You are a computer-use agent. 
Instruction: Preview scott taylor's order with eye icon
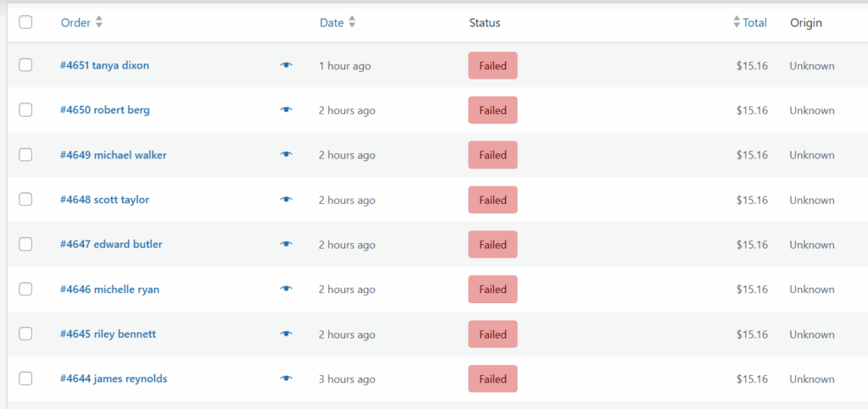(x=287, y=200)
